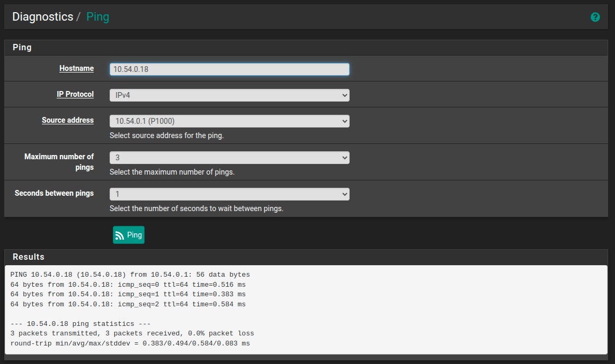This screenshot has height=364, width=615.
Task: Click the underlined Source address label
Action: coord(68,120)
